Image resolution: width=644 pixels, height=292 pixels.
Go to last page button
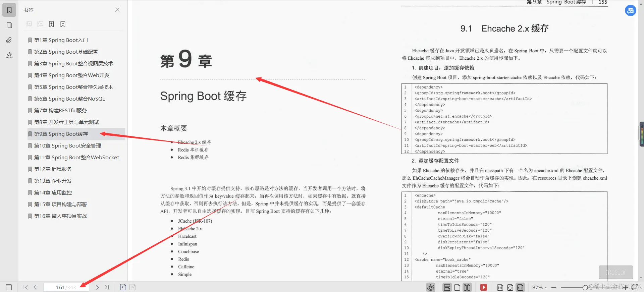coord(107,287)
